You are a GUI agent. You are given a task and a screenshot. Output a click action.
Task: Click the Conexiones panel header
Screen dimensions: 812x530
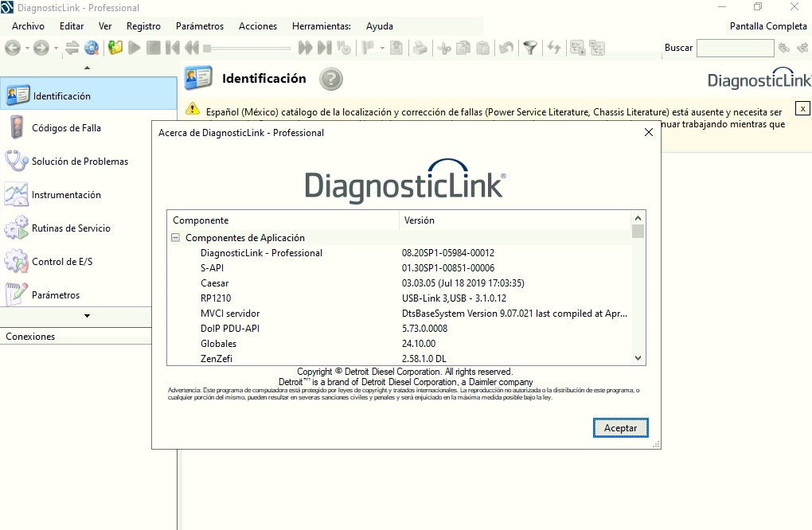tap(76, 337)
